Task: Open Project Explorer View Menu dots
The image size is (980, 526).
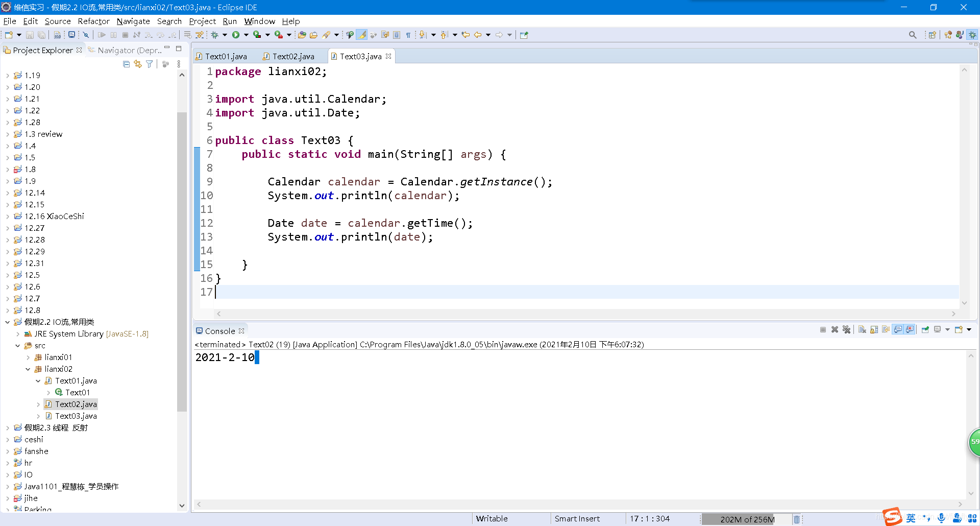Action: coord(179,64)
